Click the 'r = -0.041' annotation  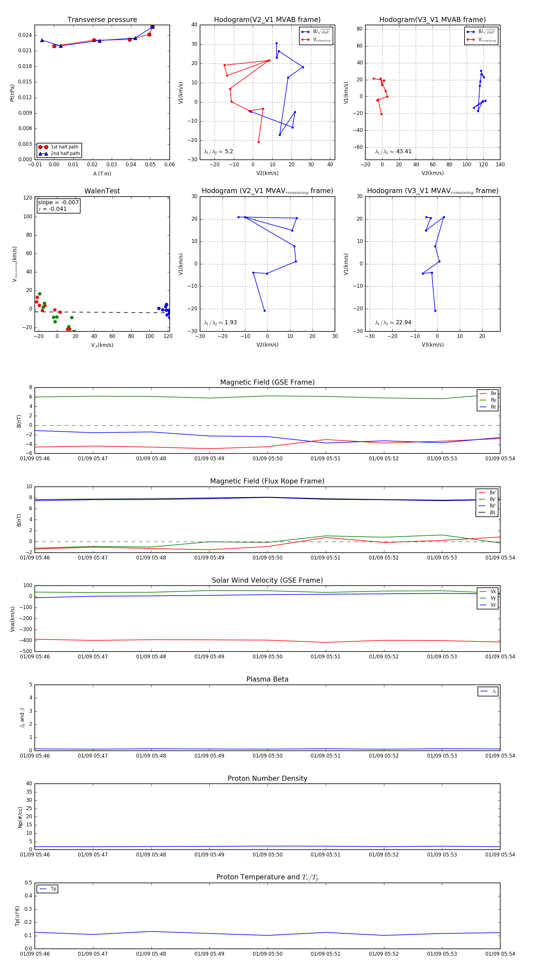tap(53, 209)
